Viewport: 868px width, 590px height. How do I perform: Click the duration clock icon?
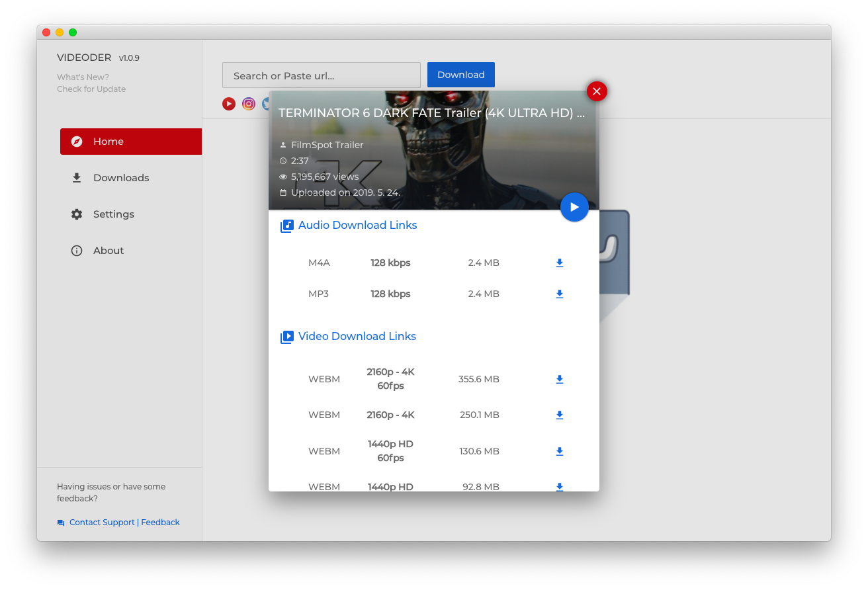[x=283, y=161]
